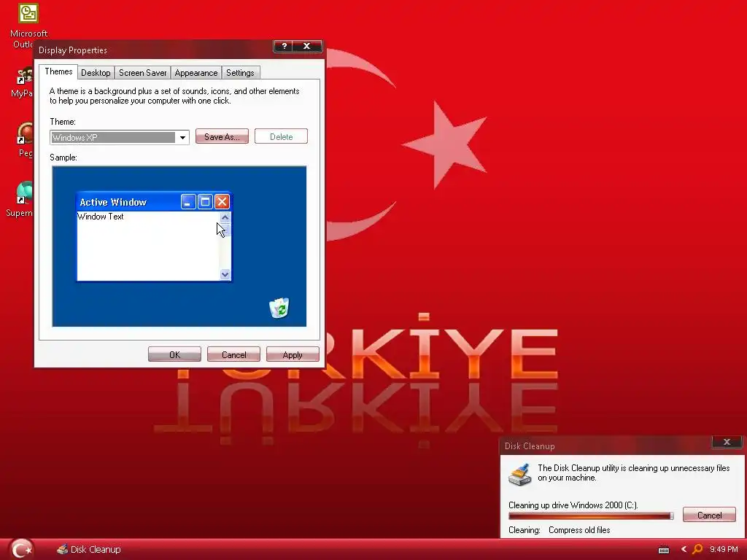The height and width of the screenshot is (560, 747).
Task: Open the Screen Saver tab
Action: pyautogui.click(x=142, y=73)
